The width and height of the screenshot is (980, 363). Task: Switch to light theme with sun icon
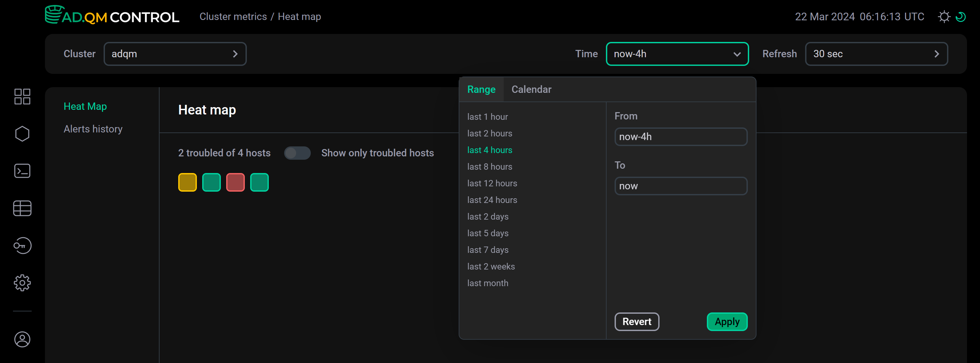coord(945,16)
